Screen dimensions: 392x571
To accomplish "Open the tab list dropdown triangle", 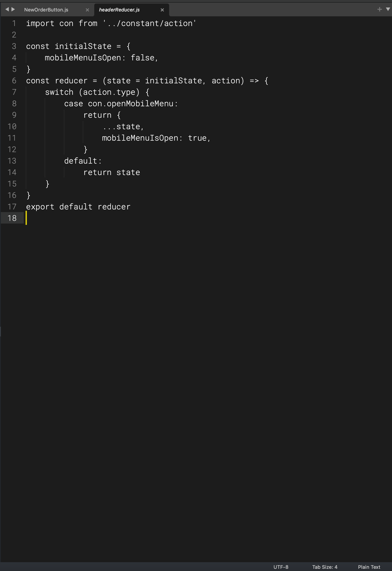I will click(x=388, y=9).
